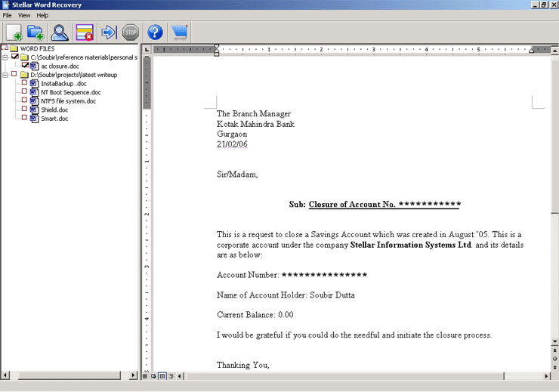Click the Add File toolbar icon
The width and height of the screenshot is (559, 392).
tap(14, 32)
